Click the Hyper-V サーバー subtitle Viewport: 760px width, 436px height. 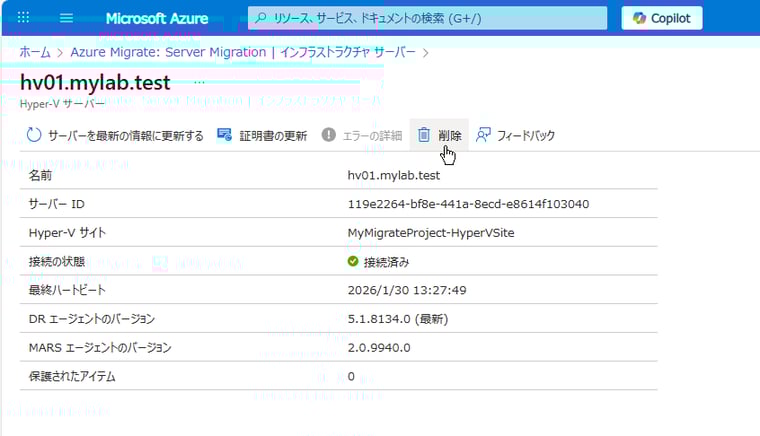(62, 104)
